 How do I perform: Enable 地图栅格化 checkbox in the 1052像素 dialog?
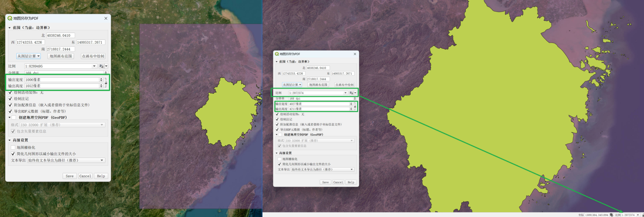click(13, 148)
